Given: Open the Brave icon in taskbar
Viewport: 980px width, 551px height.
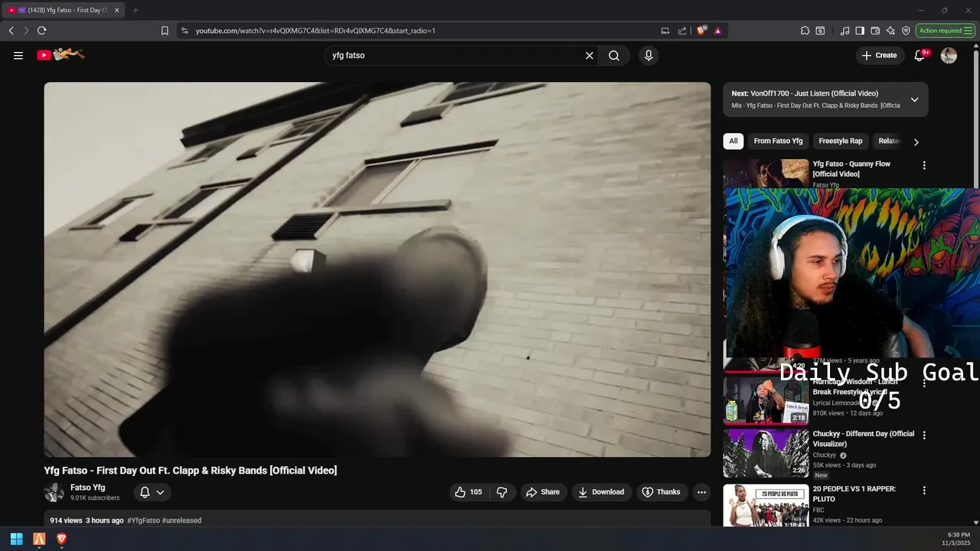Looking at the screenshot, I should pos(62,539).
